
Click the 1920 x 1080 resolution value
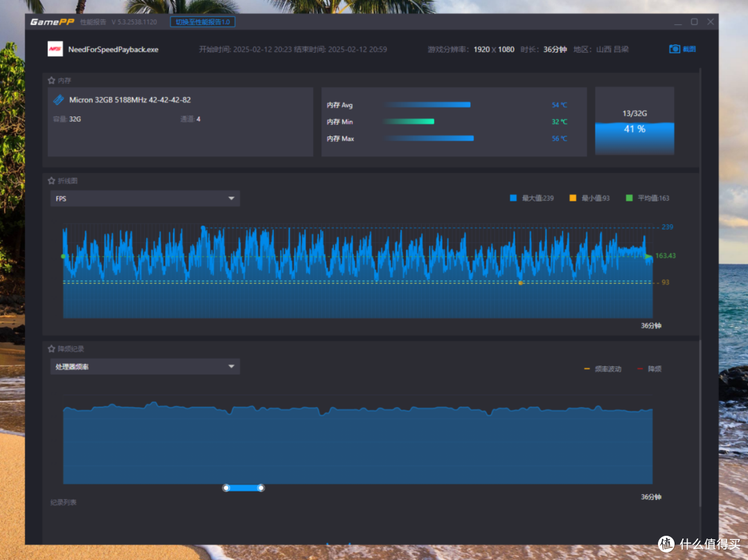click(x=494, y=50)
